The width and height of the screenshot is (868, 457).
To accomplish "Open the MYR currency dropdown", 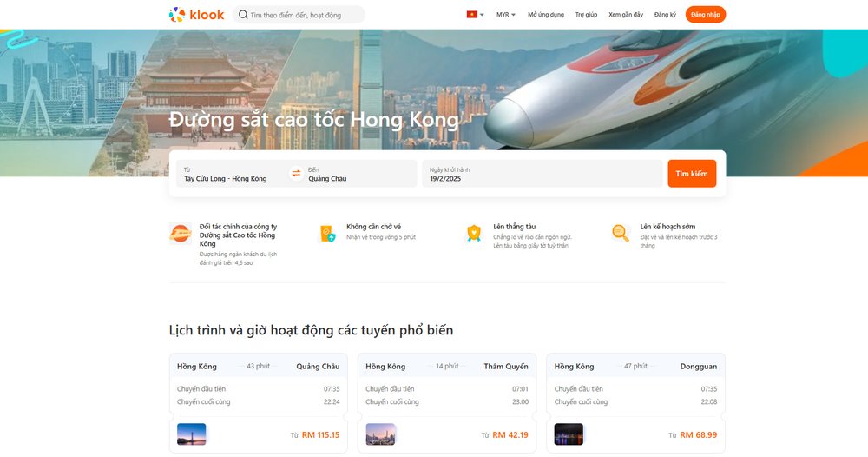I will click(505, 15).
